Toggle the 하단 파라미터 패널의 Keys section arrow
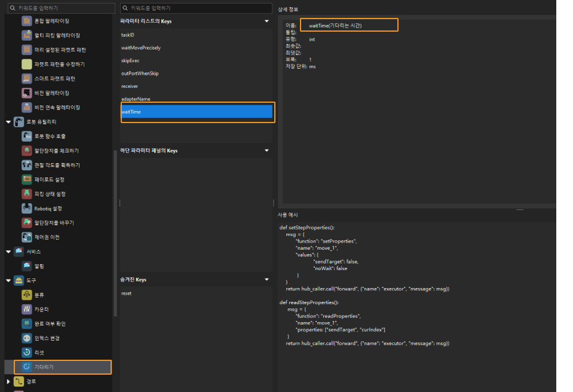The width and height of the screenshot is (573, 392). pyautogui.click(x=266, y=151)
